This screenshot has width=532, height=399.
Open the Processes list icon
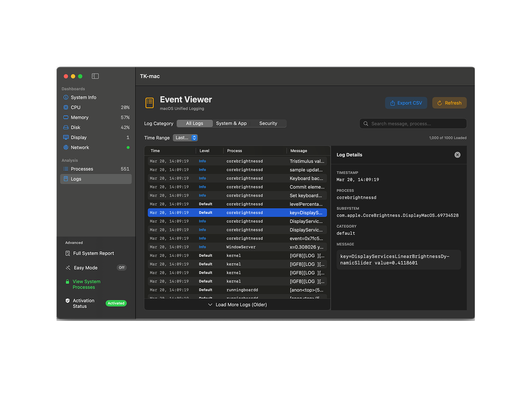coord(66,169)
